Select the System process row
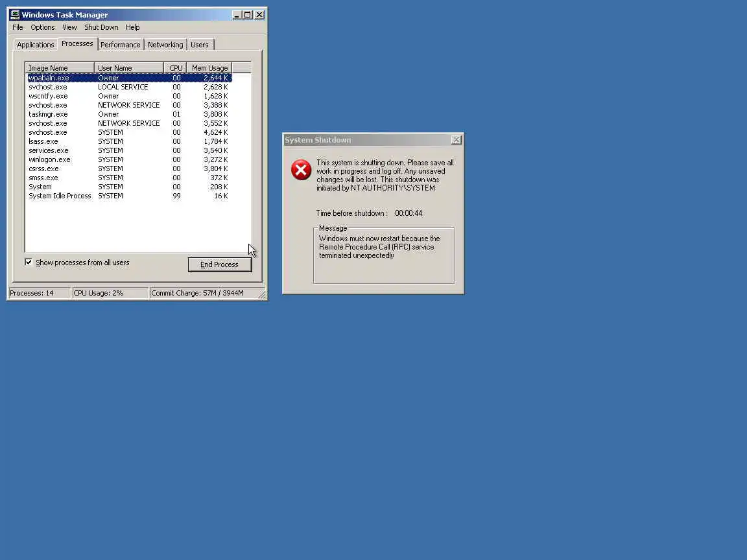Screen dimensions: 747x560 coord(129,186)
